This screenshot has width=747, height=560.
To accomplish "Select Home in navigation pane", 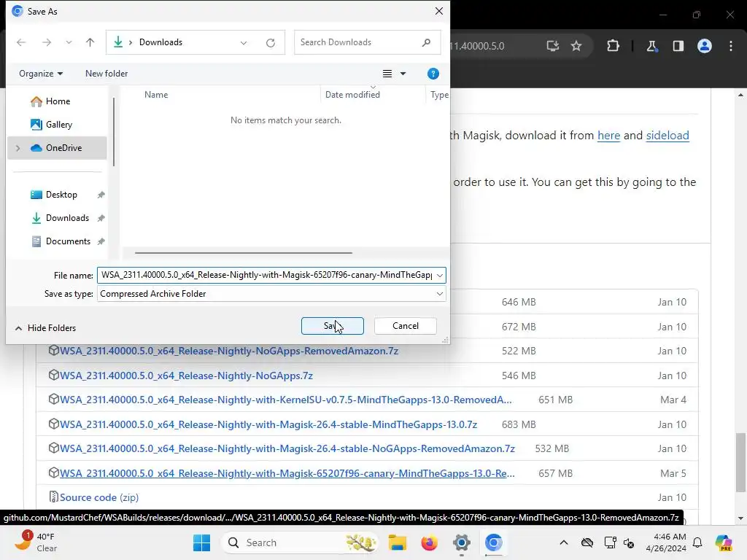I will [x=57, y=101].
